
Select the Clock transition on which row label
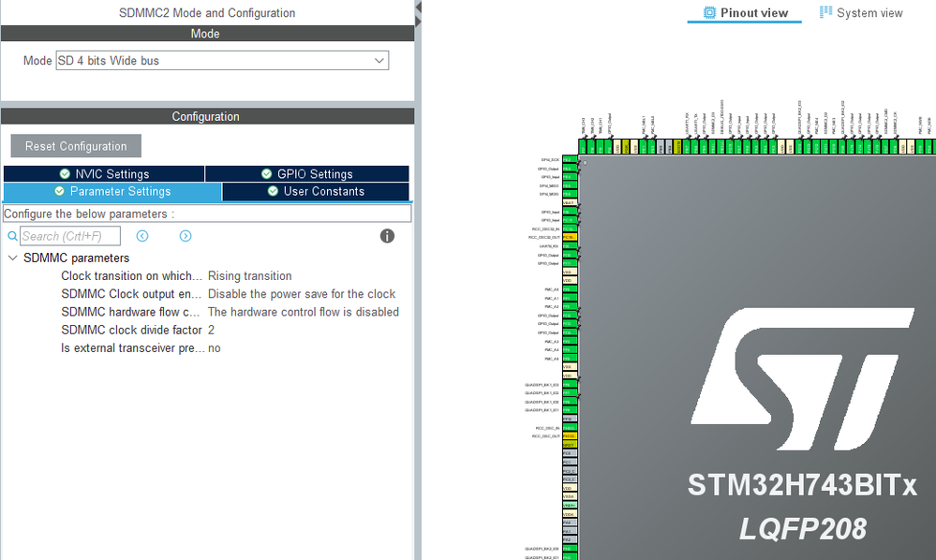[131, 276]
